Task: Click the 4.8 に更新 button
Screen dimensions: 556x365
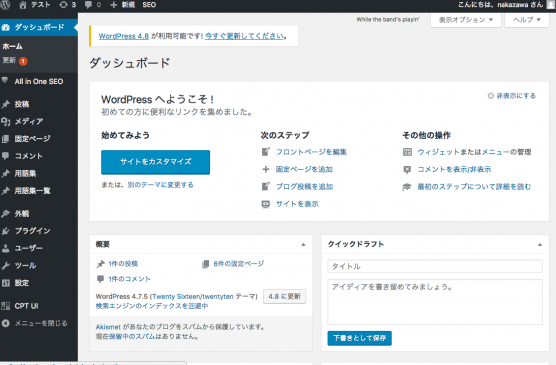Action: 284,297
